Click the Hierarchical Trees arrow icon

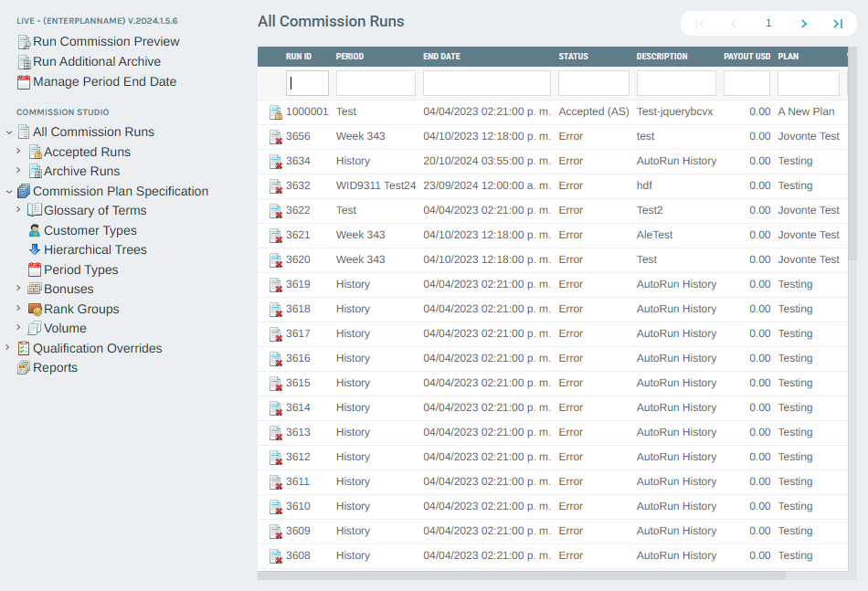point(35,249)
